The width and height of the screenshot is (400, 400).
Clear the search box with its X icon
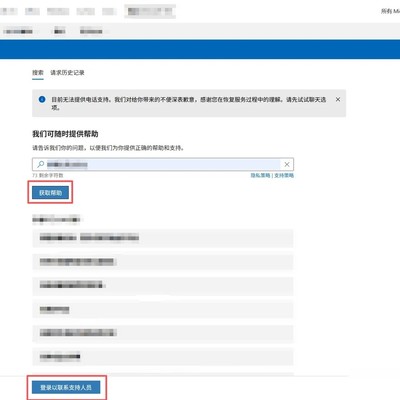point(287,164)
